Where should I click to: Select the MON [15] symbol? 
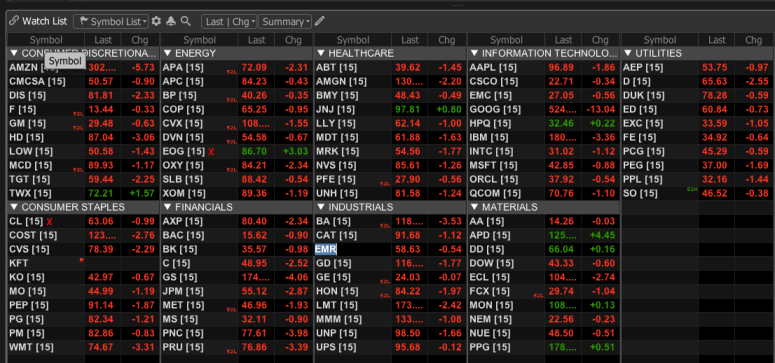pos(492,305)
